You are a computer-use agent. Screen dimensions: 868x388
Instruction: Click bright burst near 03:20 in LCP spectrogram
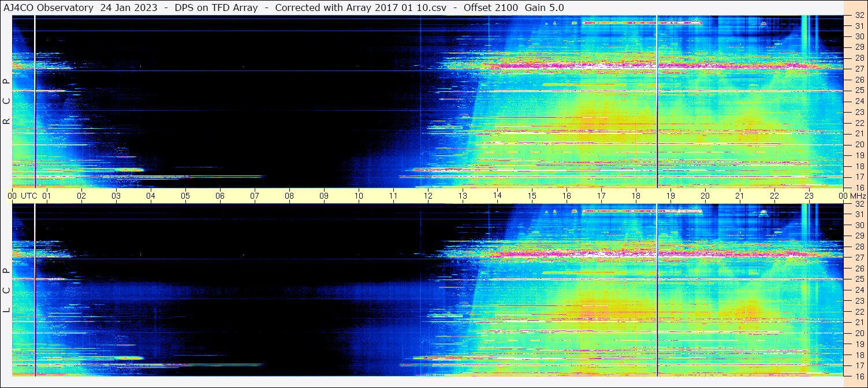tap(128, 358)
